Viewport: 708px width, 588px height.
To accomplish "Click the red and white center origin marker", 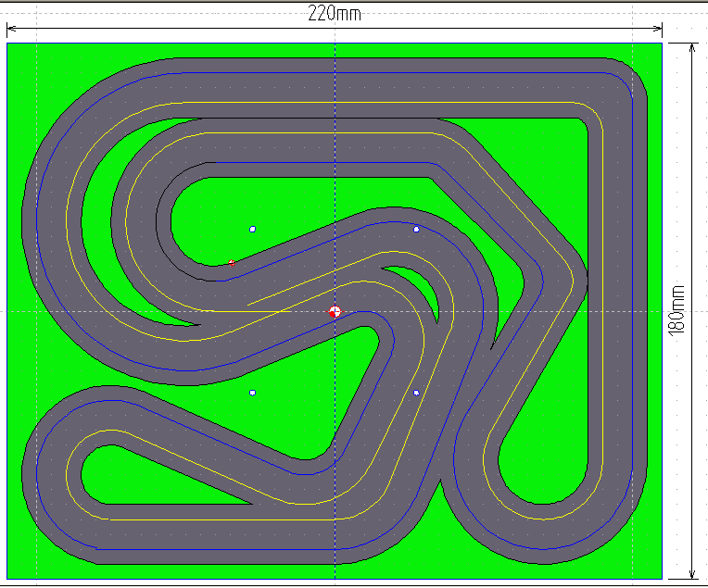I will point(335,312).
